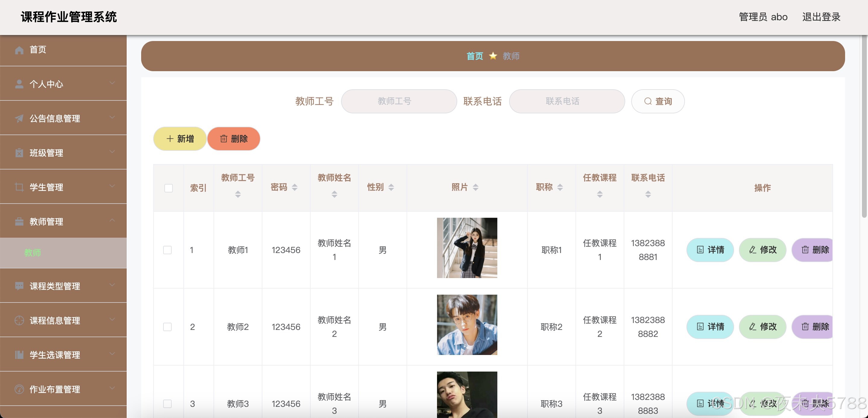Expand the 个人中心 menu chevron
This screenshot has width=868, height=418.
click(112, 83)
